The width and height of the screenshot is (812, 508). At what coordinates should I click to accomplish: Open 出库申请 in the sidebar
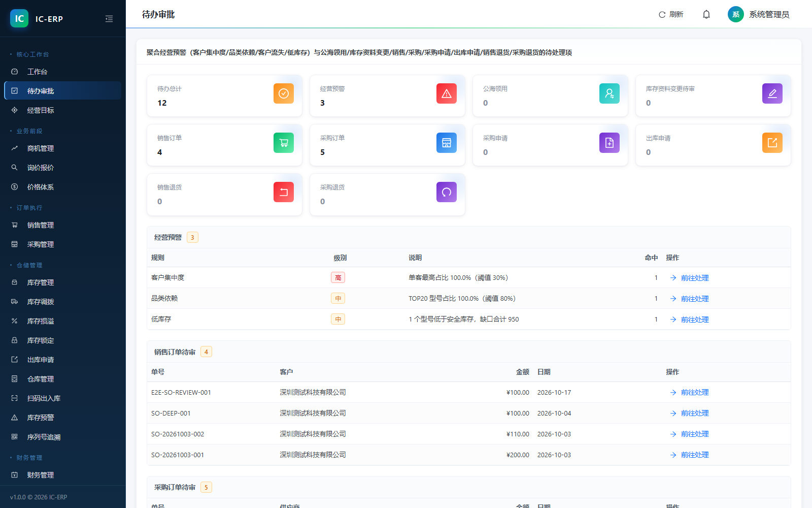63,360
